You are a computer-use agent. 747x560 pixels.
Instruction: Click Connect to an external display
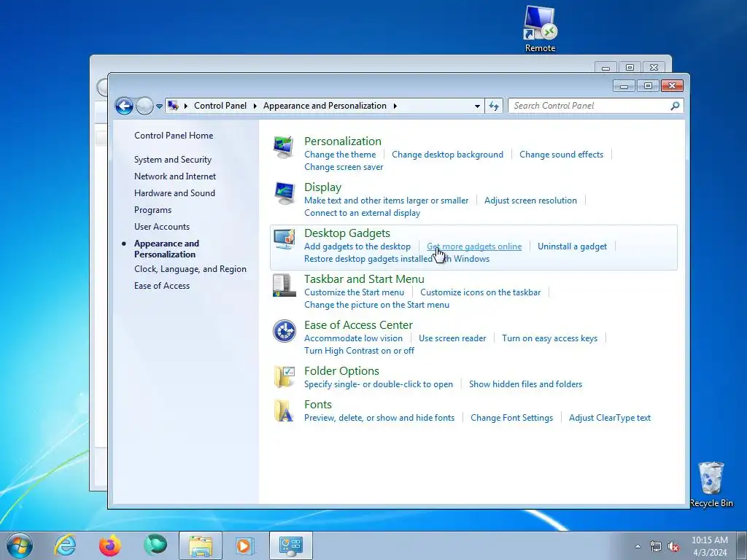(362, 213)
